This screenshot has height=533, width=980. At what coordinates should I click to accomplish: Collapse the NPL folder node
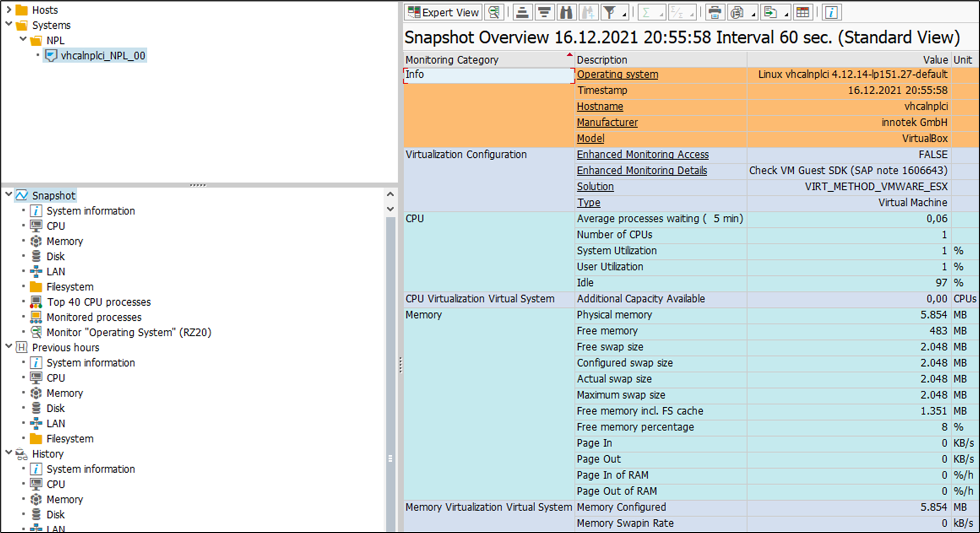tap(23, 39)
